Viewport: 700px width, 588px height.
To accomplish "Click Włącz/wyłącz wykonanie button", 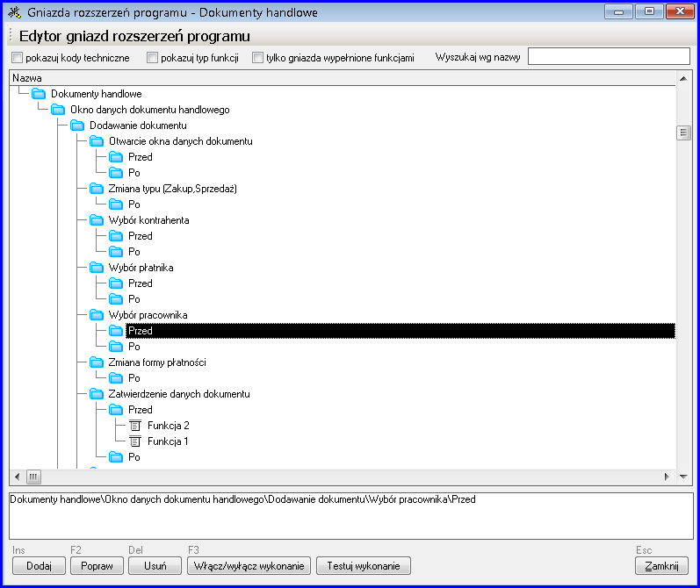I will point(249,566).
